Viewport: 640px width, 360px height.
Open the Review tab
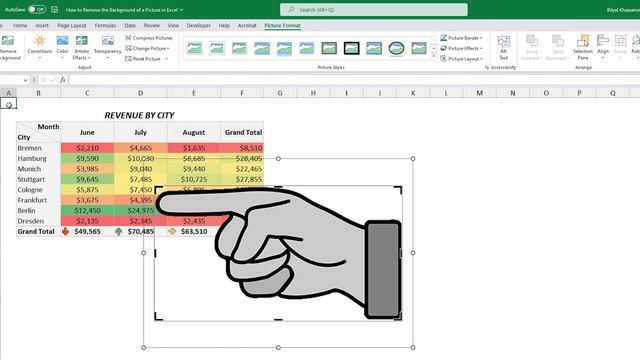(x=152, y=25)
